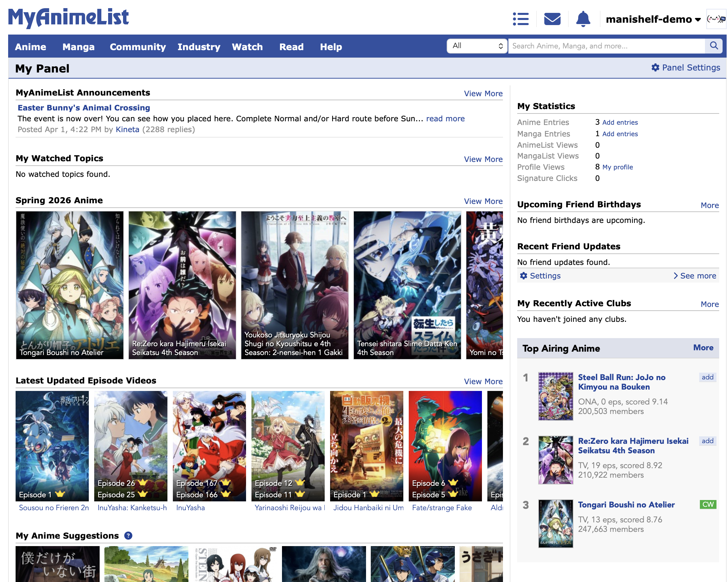This screenshot has height=582, width=728.
Task: Open Fate/strange Fake title link
Action: 442,508
